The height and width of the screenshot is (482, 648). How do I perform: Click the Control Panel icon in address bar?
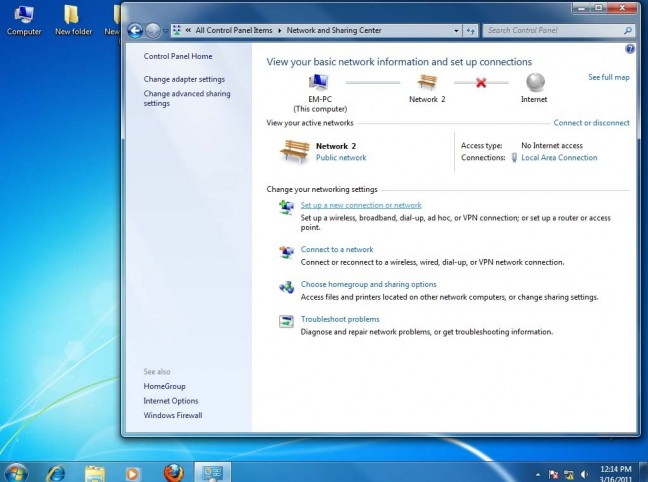pyautogui.click(x=177, y=30)
